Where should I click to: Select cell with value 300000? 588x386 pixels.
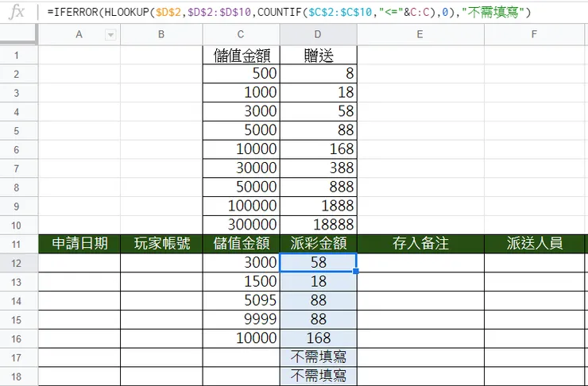(x=241, y=226)
